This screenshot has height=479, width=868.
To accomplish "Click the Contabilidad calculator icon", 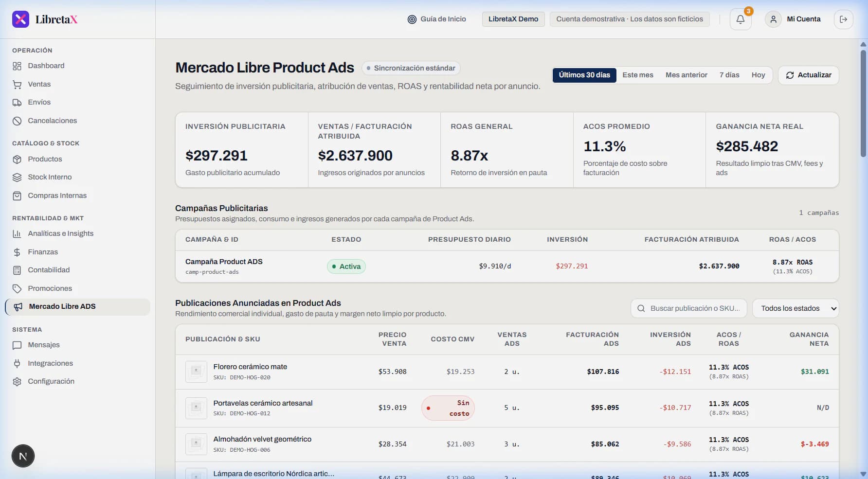I will pos(17,270).
